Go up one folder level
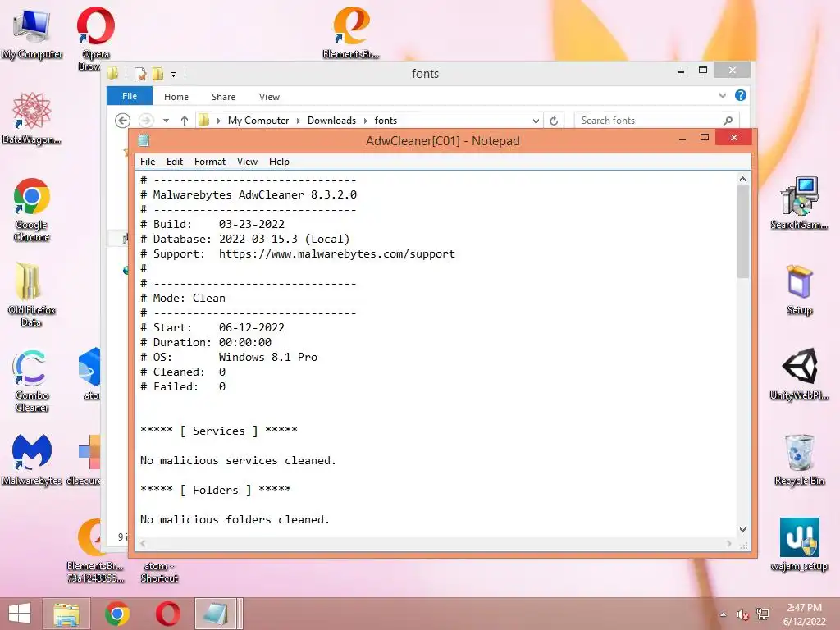Viewport: 840px width, 630px height. 185,121
